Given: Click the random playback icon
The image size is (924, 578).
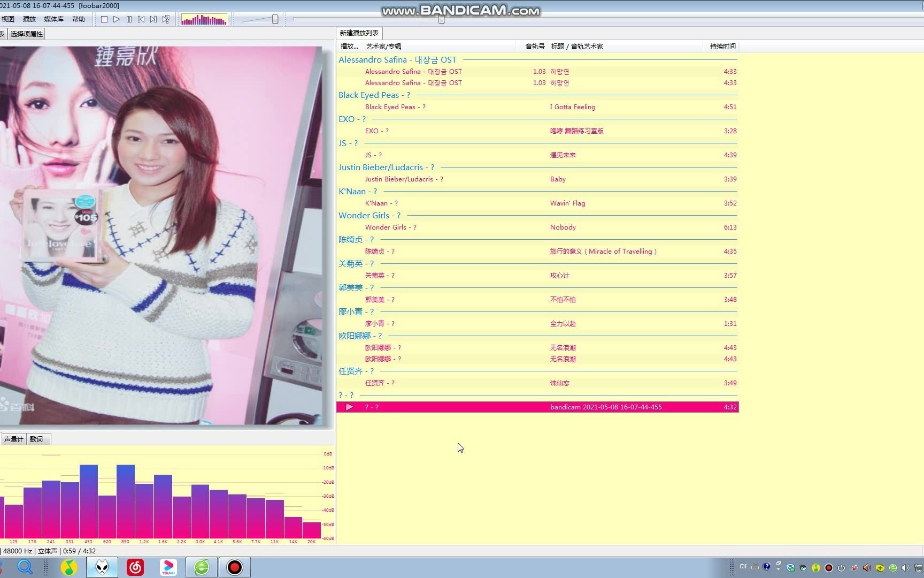Looking at the screenshot, I should click(x=166, y=19).
